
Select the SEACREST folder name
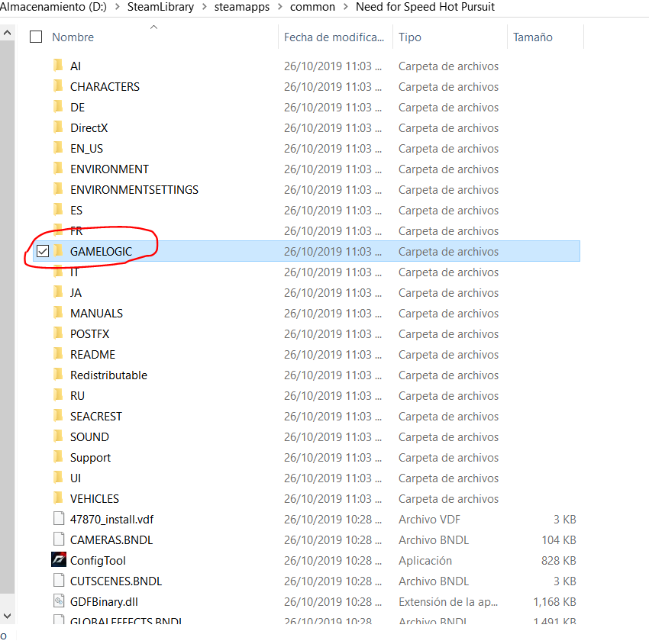tap(96, 416)
